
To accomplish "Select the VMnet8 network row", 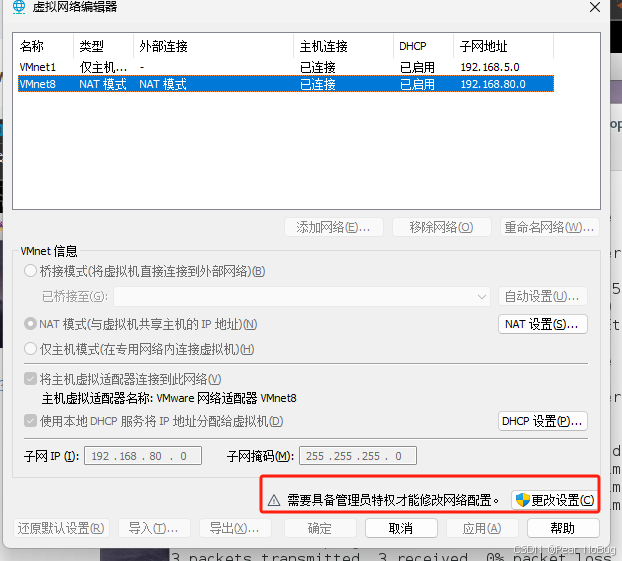I will click(286, 84).
